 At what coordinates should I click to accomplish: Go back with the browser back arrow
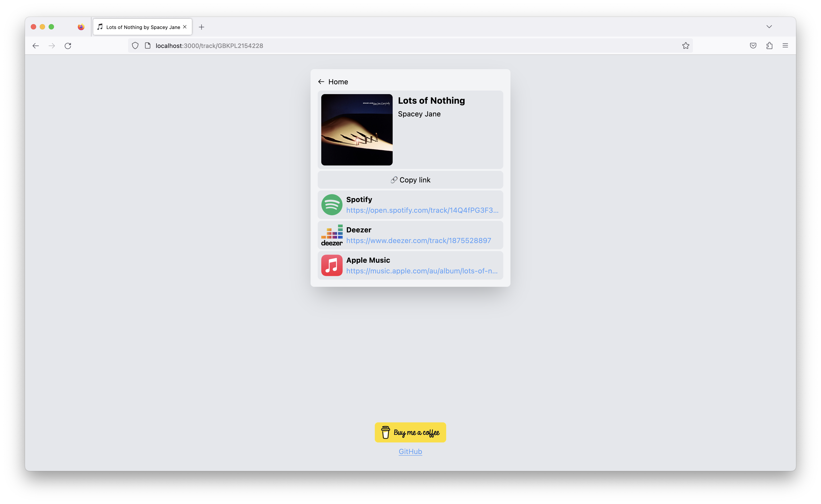coord(36,46)
